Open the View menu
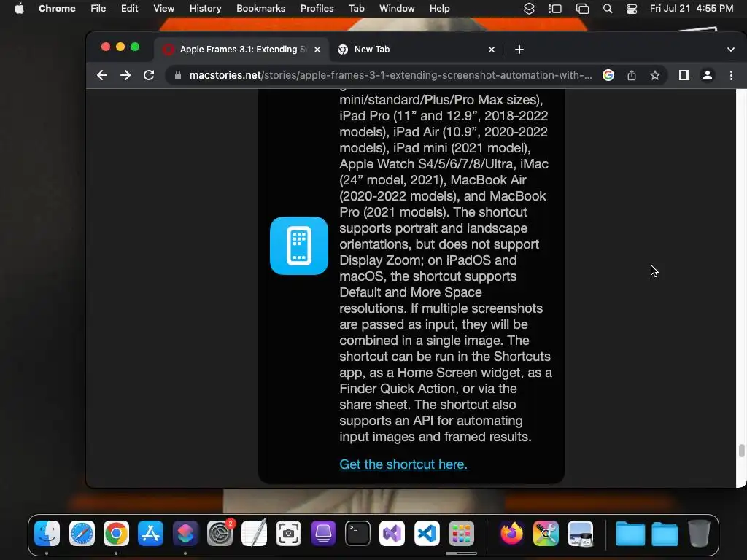This screenshot has height=560, width=747. (x=163, y=9)
